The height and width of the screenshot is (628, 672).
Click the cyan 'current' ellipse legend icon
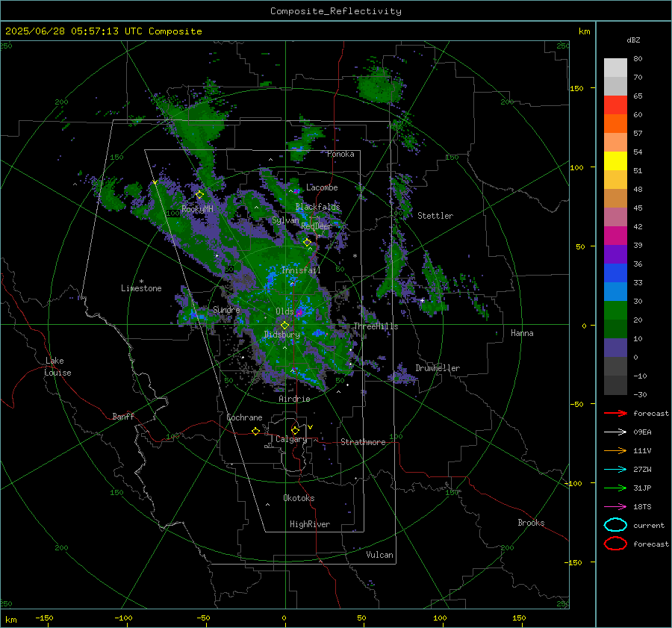pyautogui.click(x=615, y=525)
